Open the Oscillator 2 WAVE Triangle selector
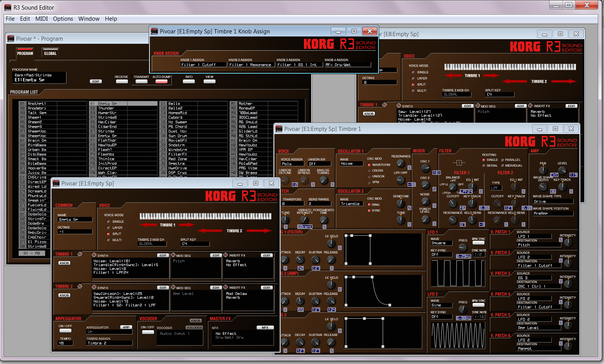The height and width of the screenshot is (364, 604). pos(352,204)
